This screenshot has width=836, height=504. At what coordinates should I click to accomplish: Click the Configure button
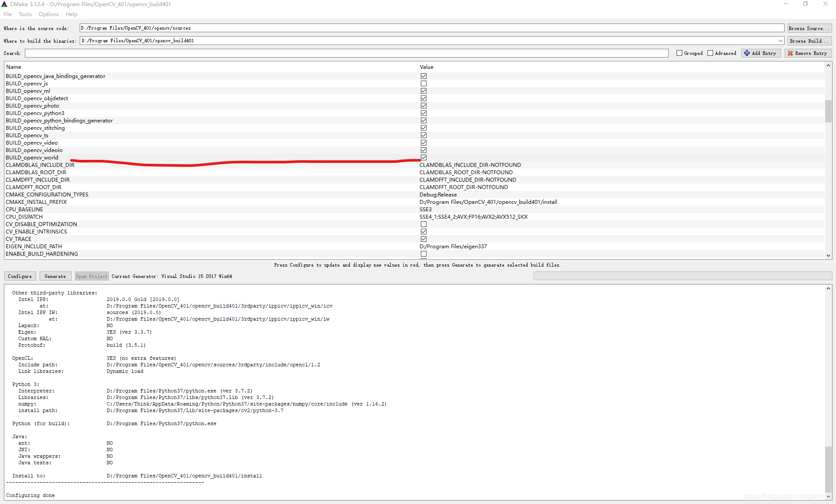[x=20, y=276]
